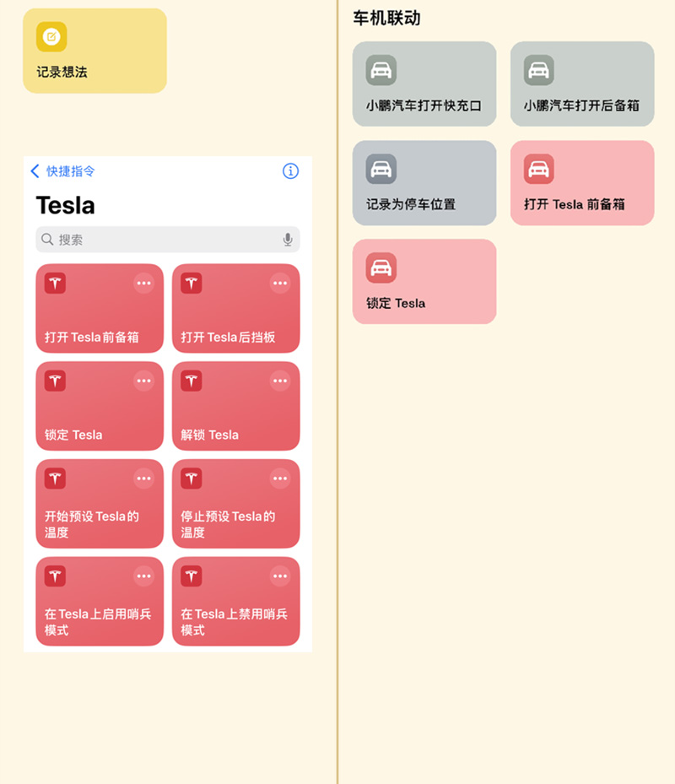This screenshot has height=784, width=675.
Task: Click car icon on 记录为停车位置
Action: click(381, 169)
